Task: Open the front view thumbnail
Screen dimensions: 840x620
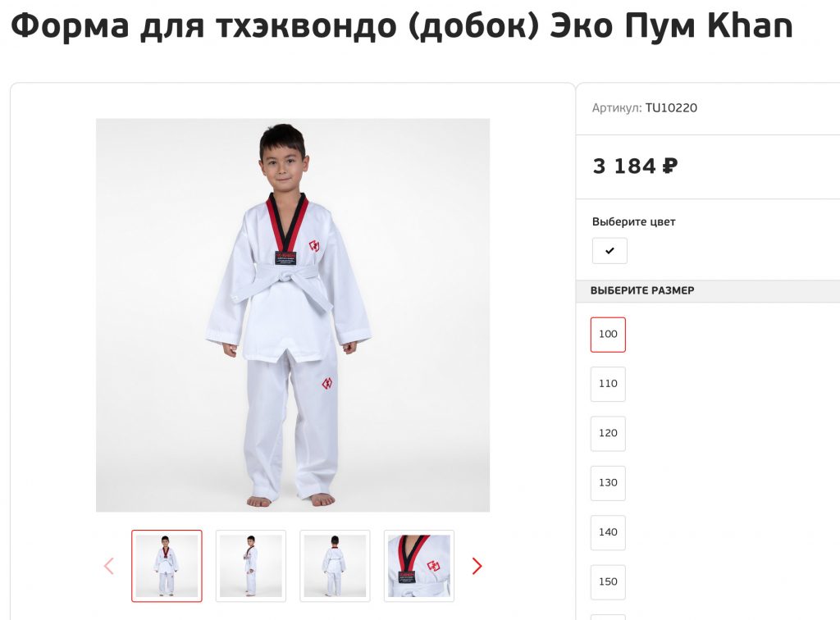Action: click(x=167, y=566)
